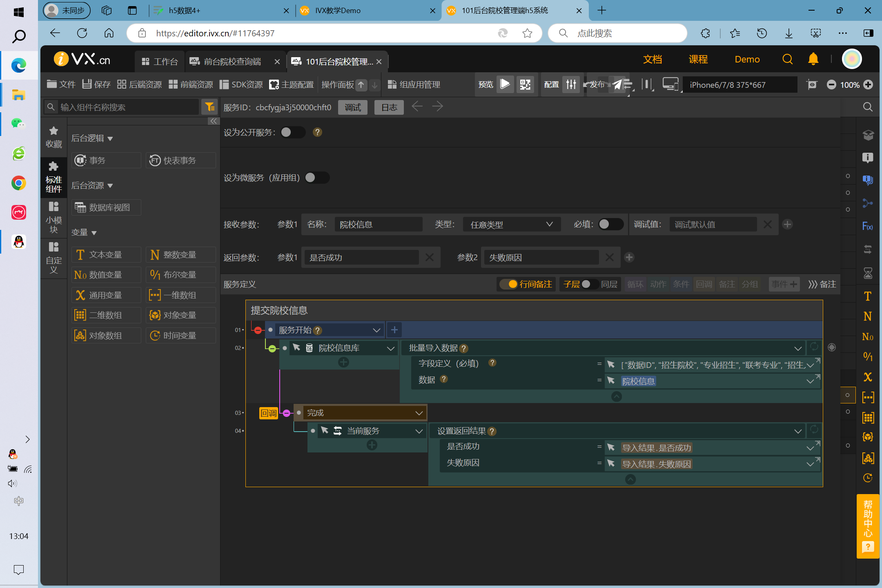Add a 对象变量 component
Screen dimensions: 882x588
pyautogui.click(x=180, y=315)
